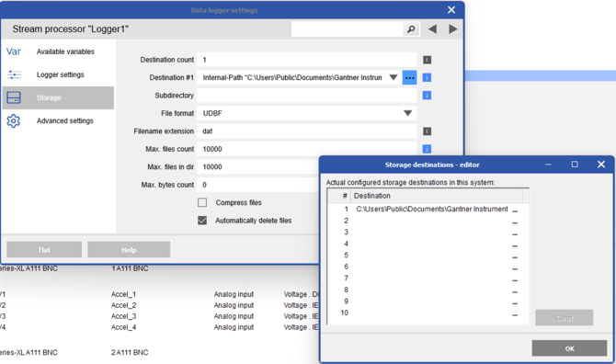Screen dimensions: 616x364
Task: Show info for Destination #1
Action: (x=427, y=78)
